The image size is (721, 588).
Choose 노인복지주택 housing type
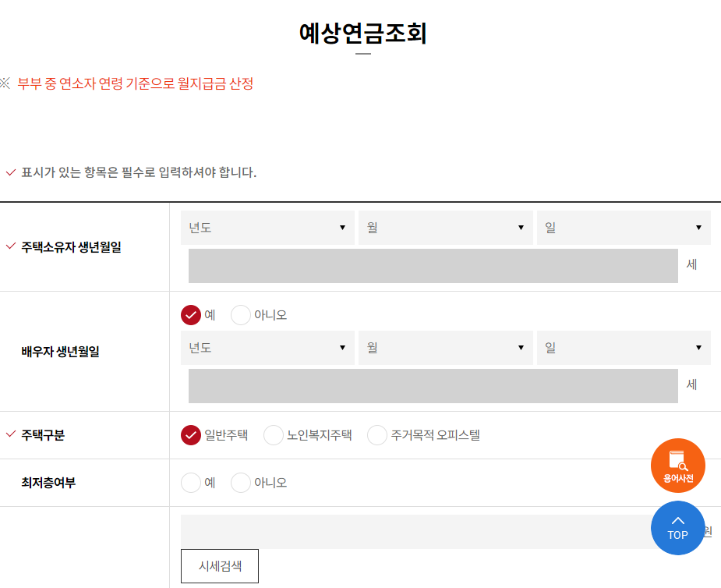tap(273, 435)
